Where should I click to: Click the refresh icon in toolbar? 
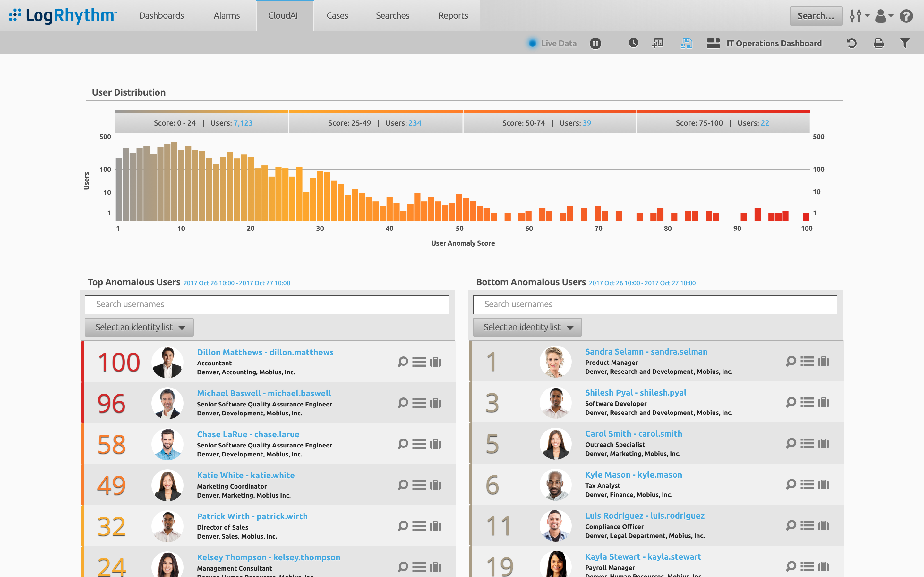[851, 44]
